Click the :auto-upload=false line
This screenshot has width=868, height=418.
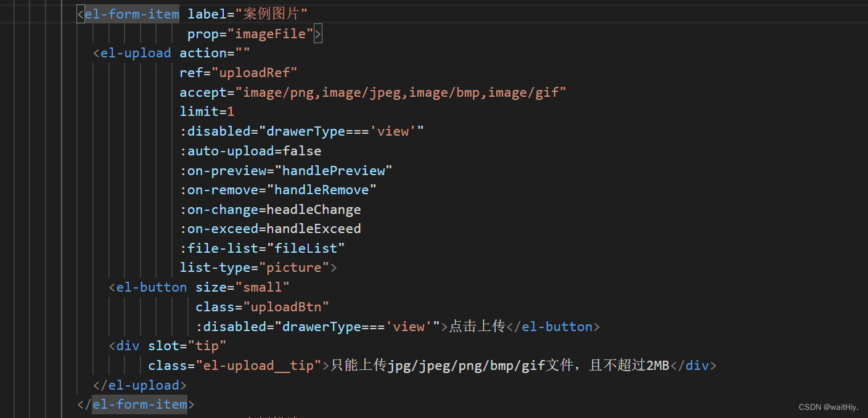pos(250,150)
